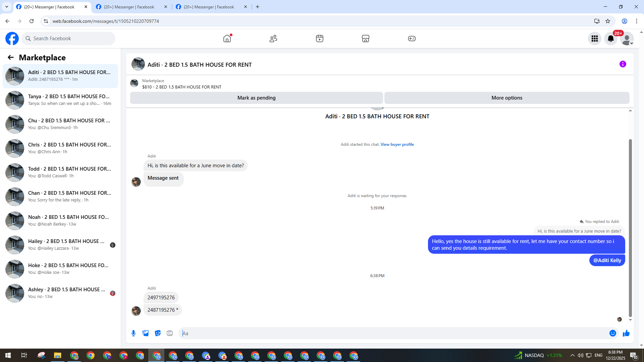
Task: Choose a sticker icon
Action: coord(158,333)
